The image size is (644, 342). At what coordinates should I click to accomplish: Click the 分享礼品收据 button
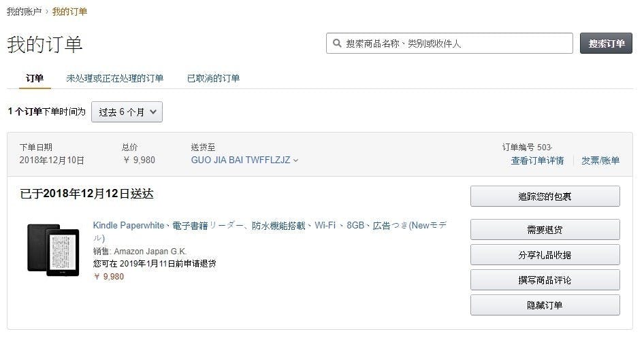click(x=545, y=255)
